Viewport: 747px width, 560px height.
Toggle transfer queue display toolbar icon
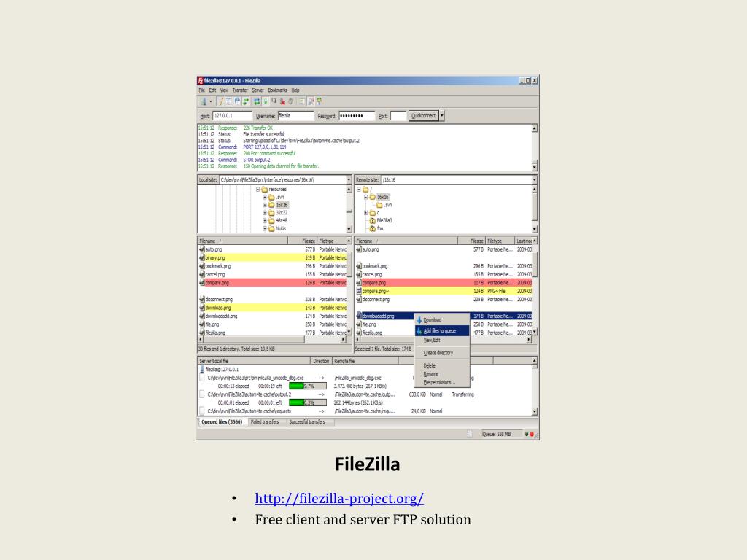point(246,101)
